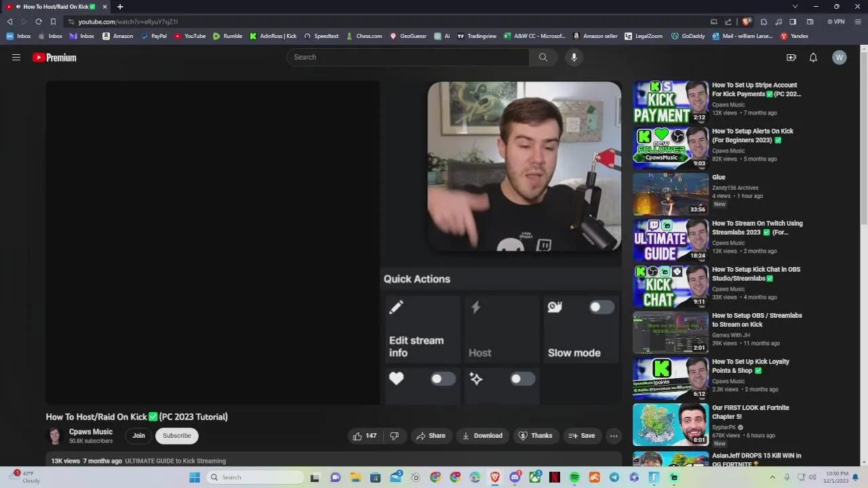Open the Yandex bookmark
868x488 pixels.
[x=794, y=36]
